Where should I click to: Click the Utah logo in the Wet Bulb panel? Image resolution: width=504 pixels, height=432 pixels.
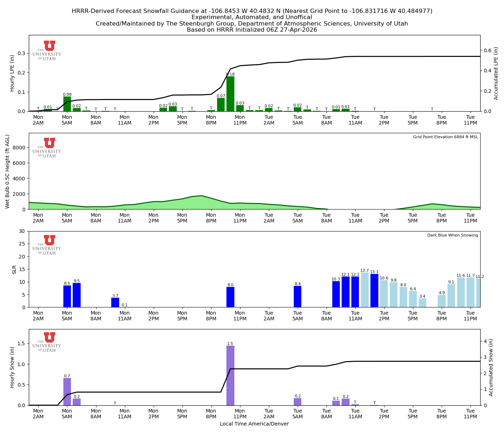pyautogui.click(x=48, y=148)
